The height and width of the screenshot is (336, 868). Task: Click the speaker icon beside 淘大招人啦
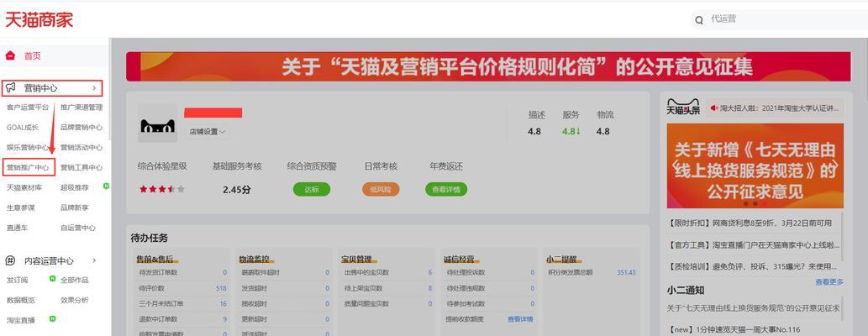pyautogui.click(x=714, y=108)
